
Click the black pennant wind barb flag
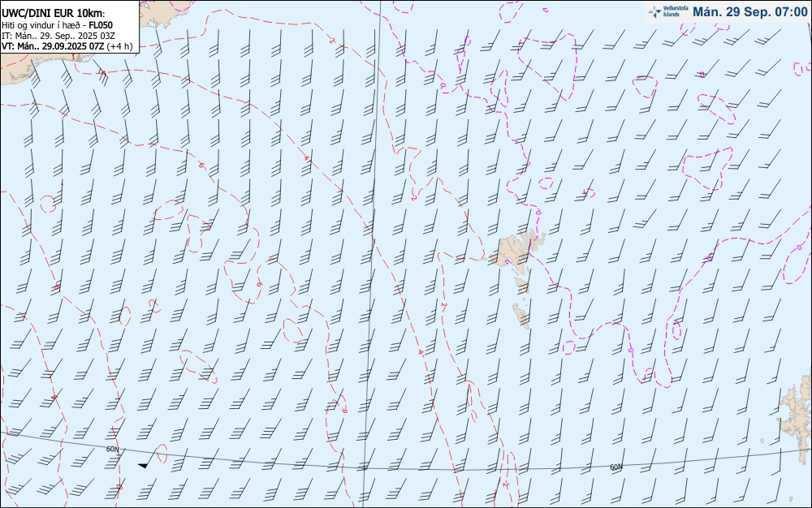[144, 466]
